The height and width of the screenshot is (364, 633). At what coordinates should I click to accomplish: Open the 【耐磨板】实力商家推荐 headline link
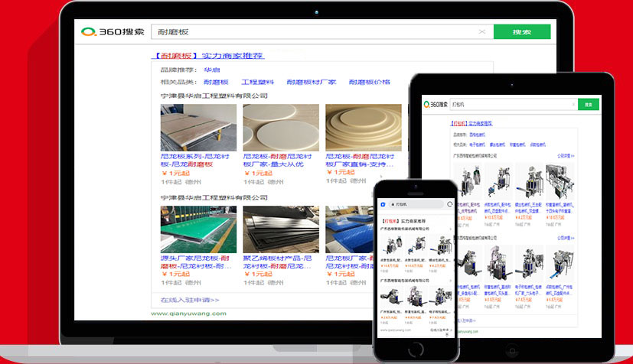coord(208,56)
